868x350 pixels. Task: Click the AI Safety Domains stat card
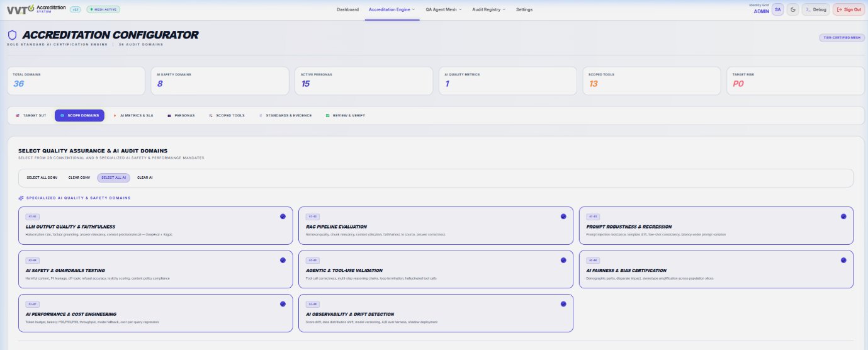tap(220, 81)
